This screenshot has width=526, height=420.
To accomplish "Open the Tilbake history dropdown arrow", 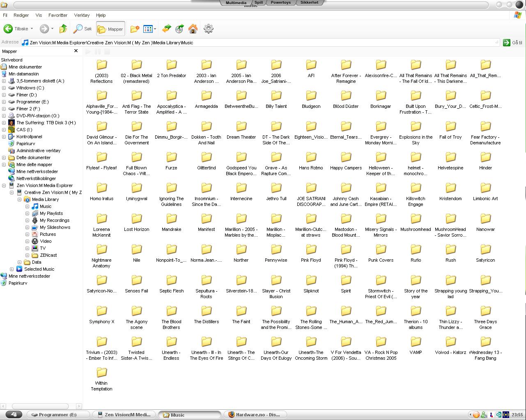I will [x=32, y=29].
